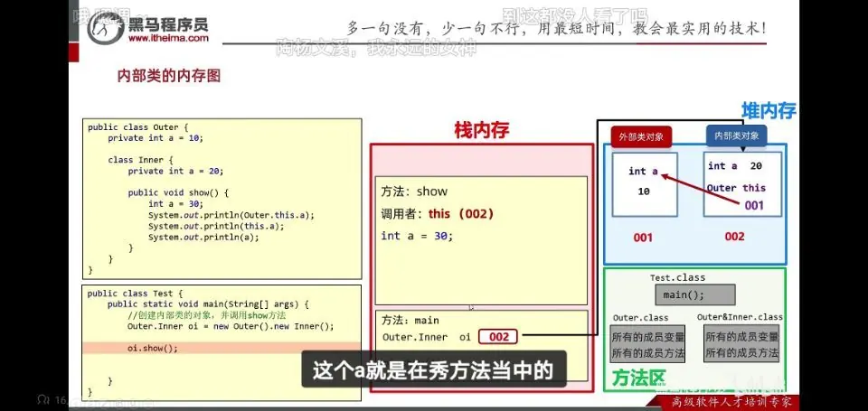Select the line 'public class Outer {'
This screenshot has width=868, height=411.
(137, 127)
